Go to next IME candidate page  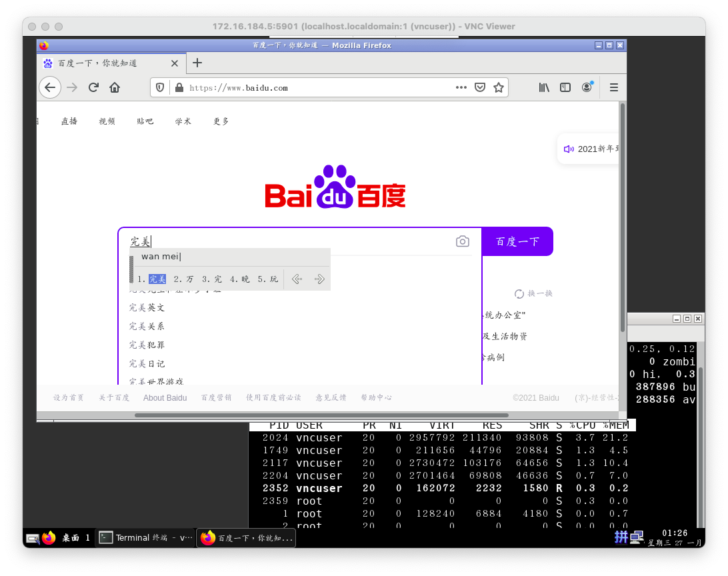pos(319,279)
